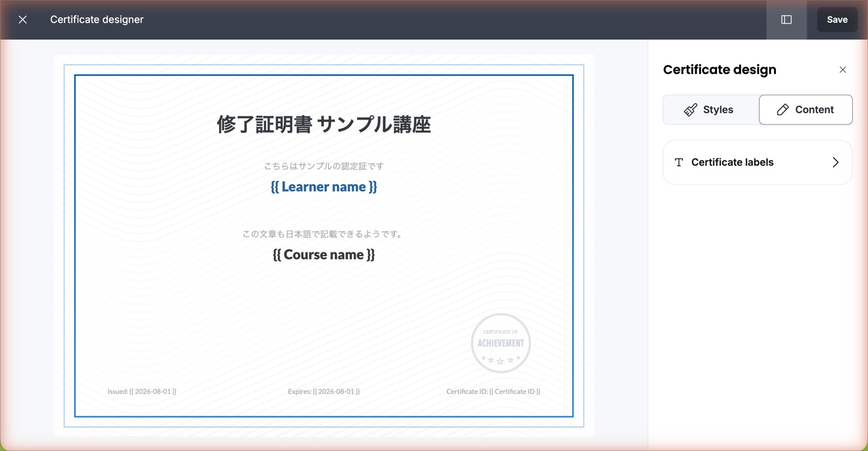Switch to the Content tab
868x451 pixels.
(x=805, y=110)
